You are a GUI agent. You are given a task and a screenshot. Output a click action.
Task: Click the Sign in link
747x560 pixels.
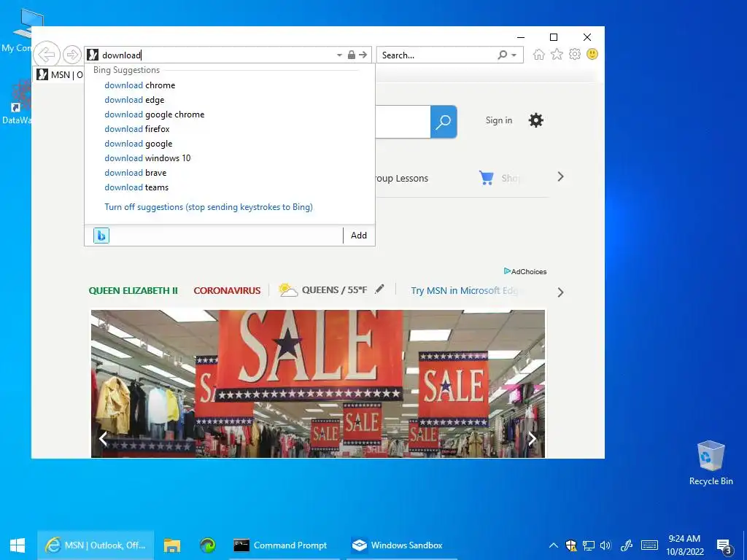(499, 120)
